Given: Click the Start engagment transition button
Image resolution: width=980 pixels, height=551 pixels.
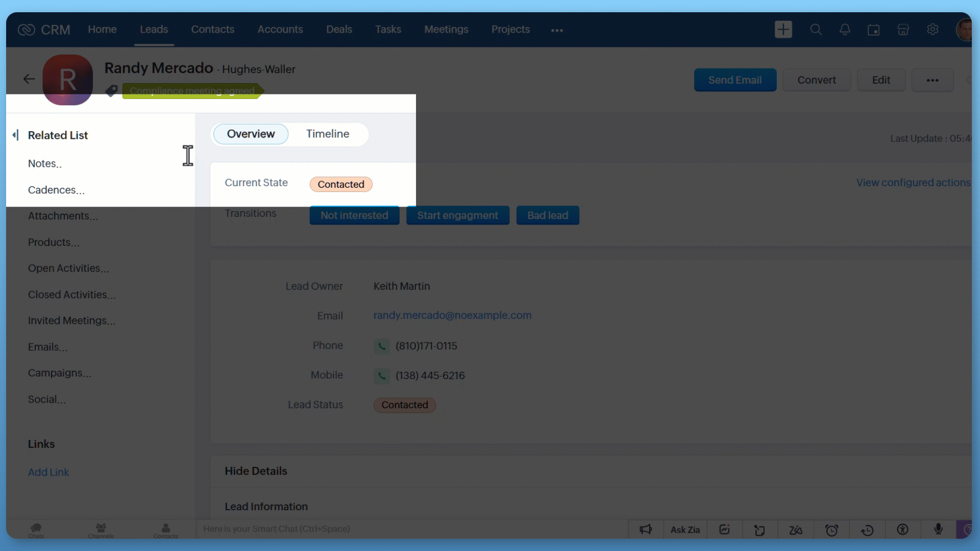Looking at the screenshot, I should point(457,215).
